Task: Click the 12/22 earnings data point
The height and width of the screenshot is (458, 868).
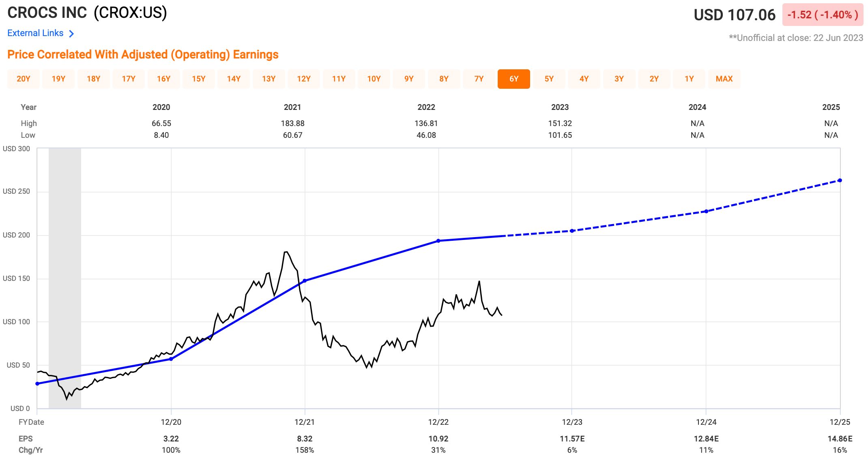Action: 438,241
